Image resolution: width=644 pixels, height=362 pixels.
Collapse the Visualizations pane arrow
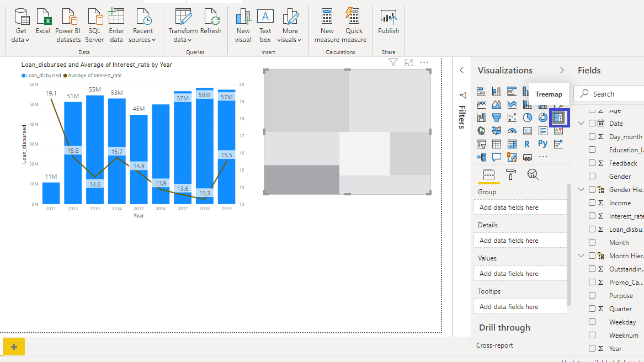pyautogui.click(x=562, y=70)
